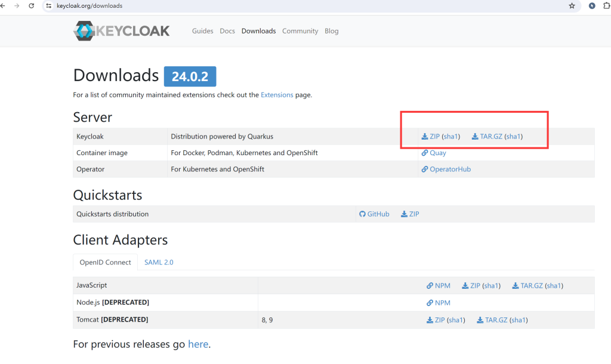This screenshot has width=611, height=364.
Task: Click the 'JavaScript' adapter row label
Action: pos(91,285)
